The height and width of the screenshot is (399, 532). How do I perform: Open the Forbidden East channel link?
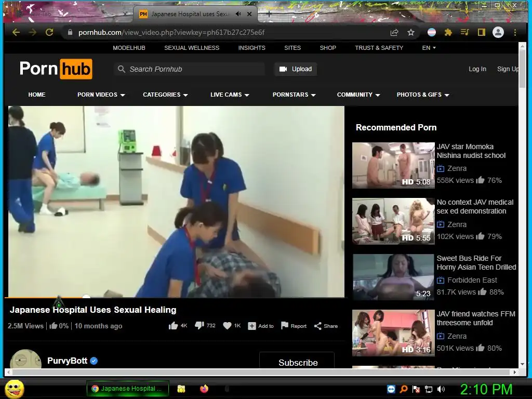pos(472,280)
